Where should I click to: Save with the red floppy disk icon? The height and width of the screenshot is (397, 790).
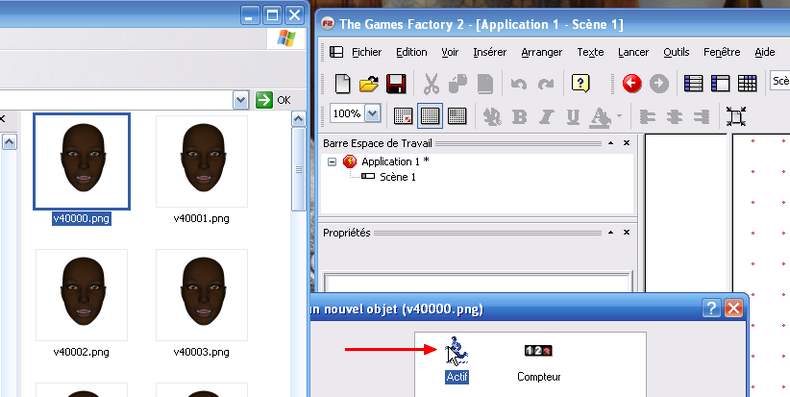[x=396, y=84]
